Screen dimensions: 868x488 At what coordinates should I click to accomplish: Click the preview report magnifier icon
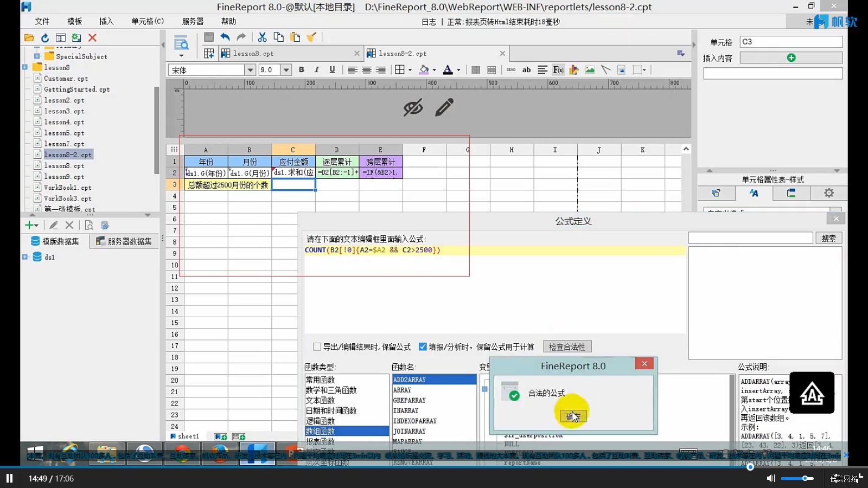[x=181, y=42]
